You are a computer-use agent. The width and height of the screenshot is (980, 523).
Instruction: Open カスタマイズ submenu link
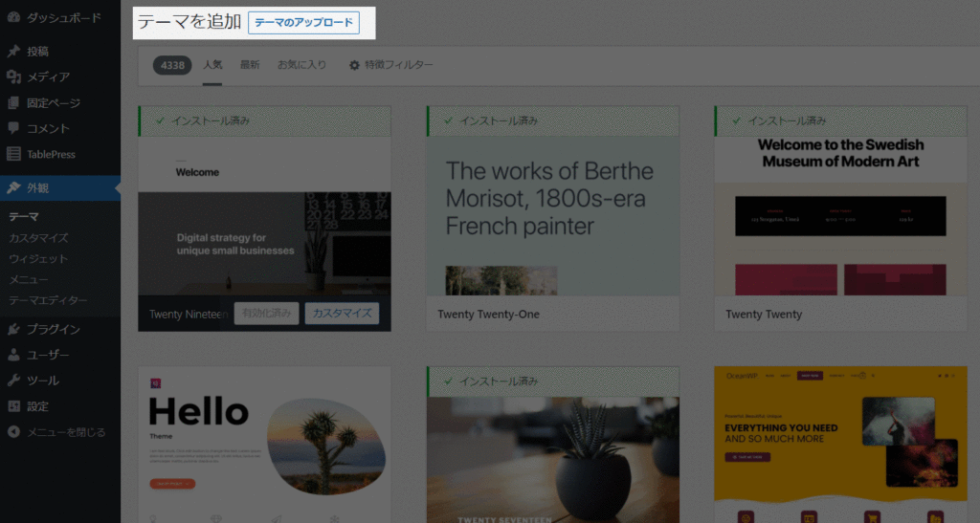pyautogui.click(x=38, y=238)
